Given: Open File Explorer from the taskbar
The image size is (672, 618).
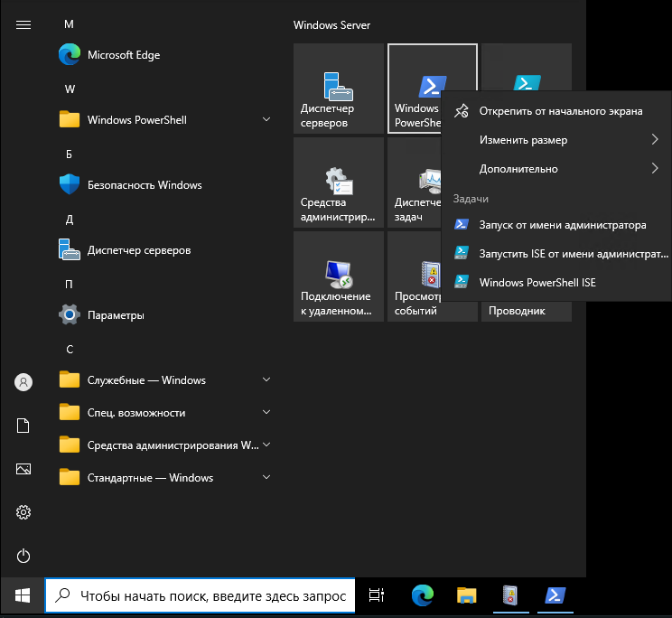Looking at the screenshot, I should (x=466, y=595).
